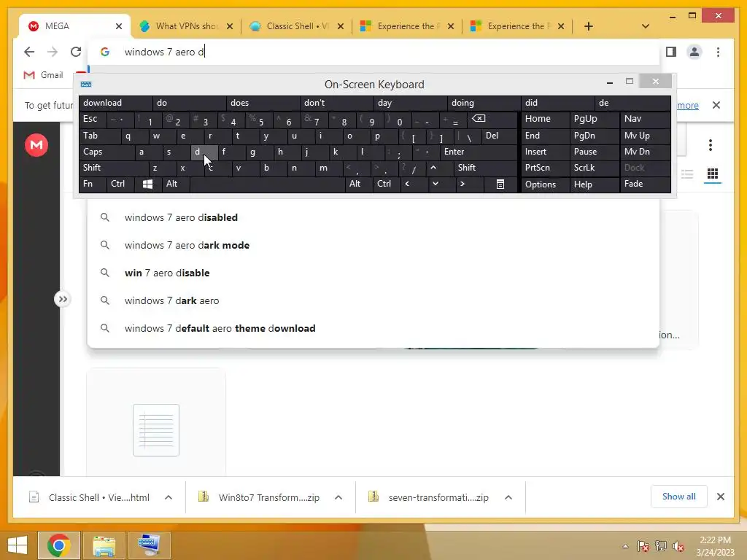Switch MEGA to list view

[687, 174]
